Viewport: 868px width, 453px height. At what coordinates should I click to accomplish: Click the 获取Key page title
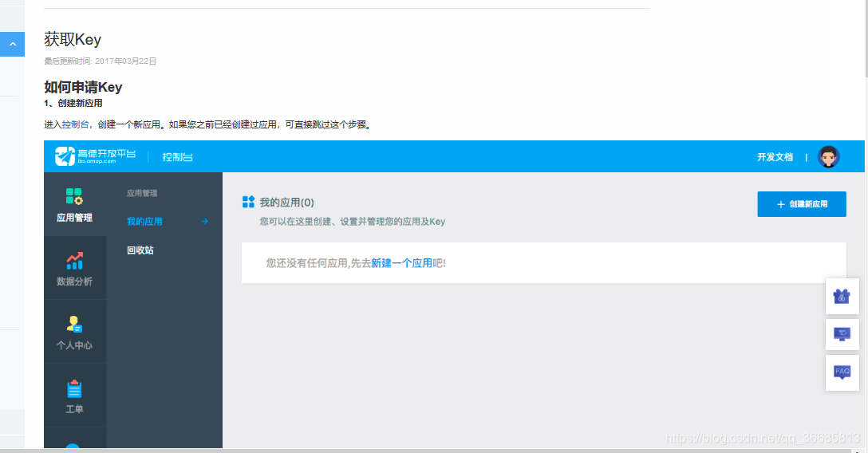tap(73, 40)
